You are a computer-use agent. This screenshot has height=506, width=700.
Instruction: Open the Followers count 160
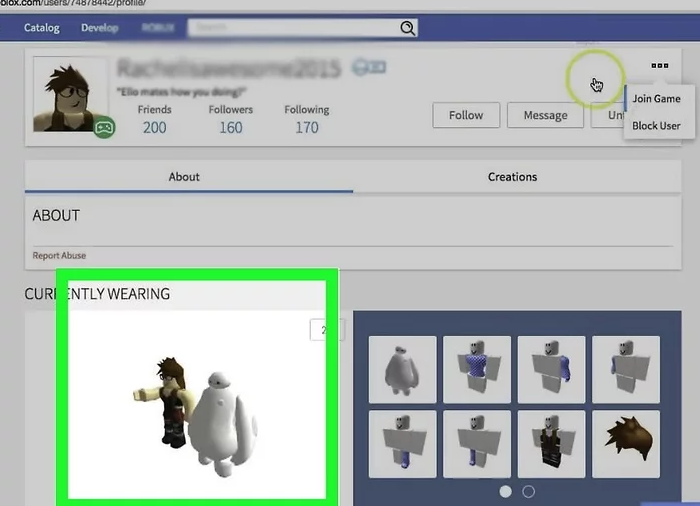[231, 128]
